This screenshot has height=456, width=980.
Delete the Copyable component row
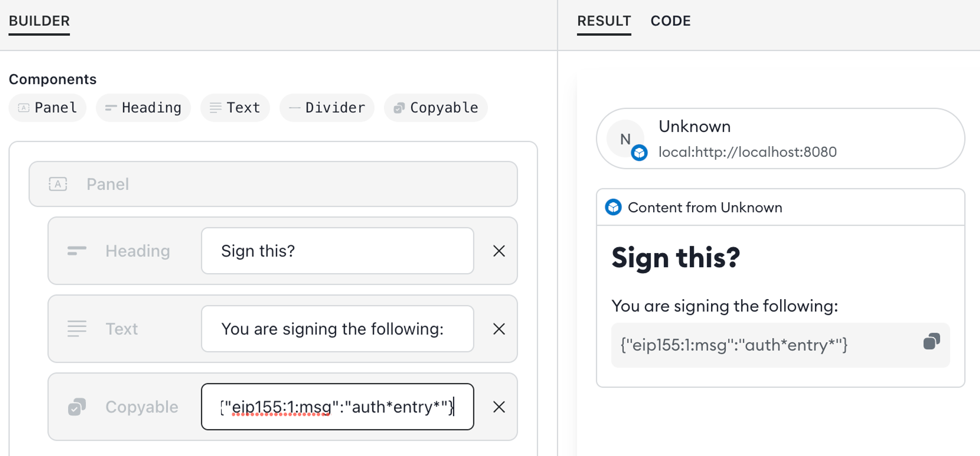499,407
